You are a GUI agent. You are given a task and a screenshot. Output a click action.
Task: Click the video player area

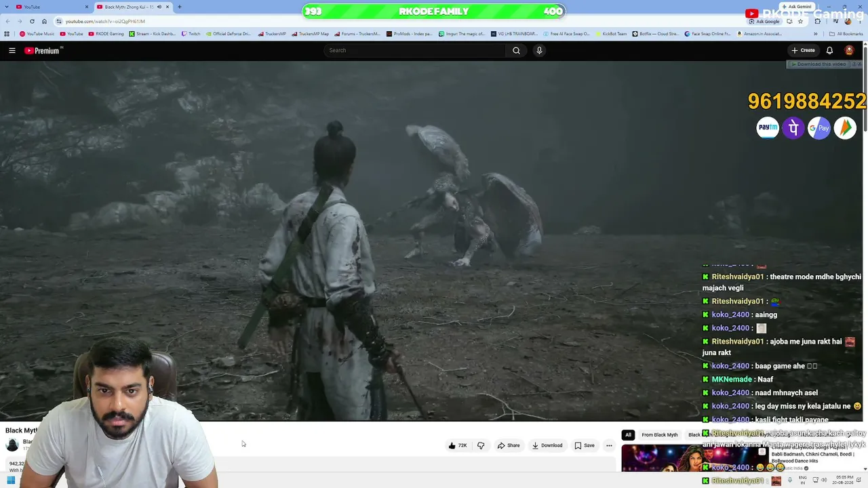(x=431, y=241)
